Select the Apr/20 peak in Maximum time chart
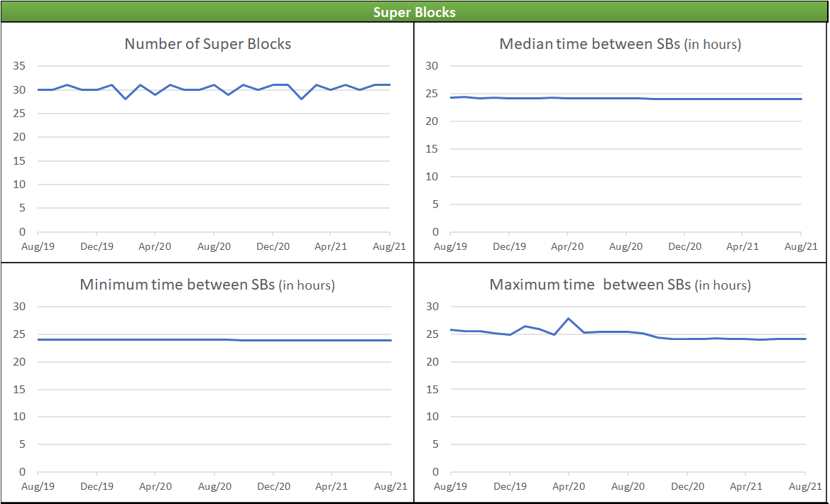 tap(569, 319)
